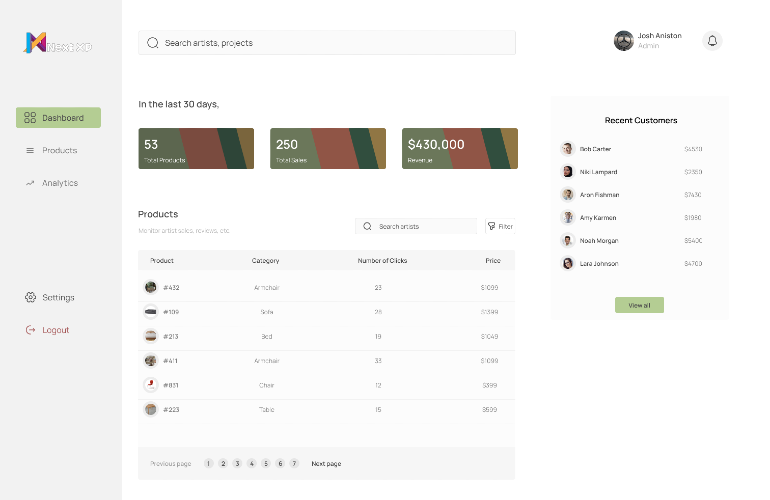This screenshot has width=770, height=500.
Task: Open Josh Aniston's profile avatar
Action: tap(624, 41)
